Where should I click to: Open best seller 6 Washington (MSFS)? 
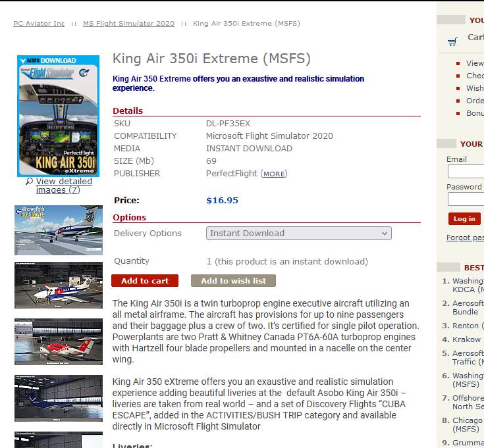coord(468,380)
